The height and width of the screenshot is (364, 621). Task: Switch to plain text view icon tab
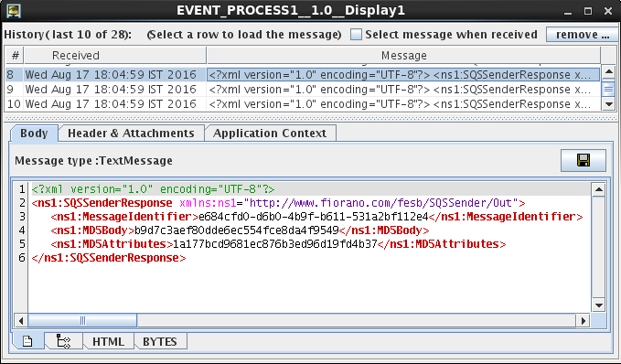[27, 341]
